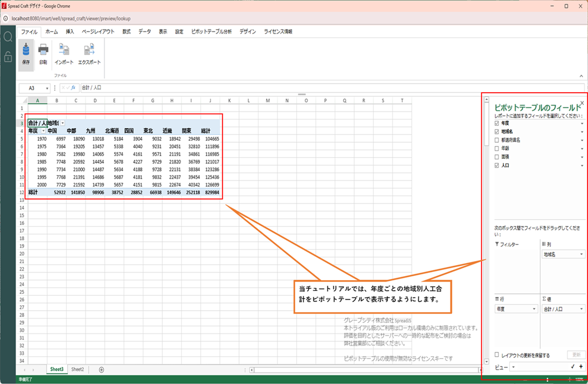Click the 更新 update button
The height and width of the screenshot is (384, 588).
[576, 355]
